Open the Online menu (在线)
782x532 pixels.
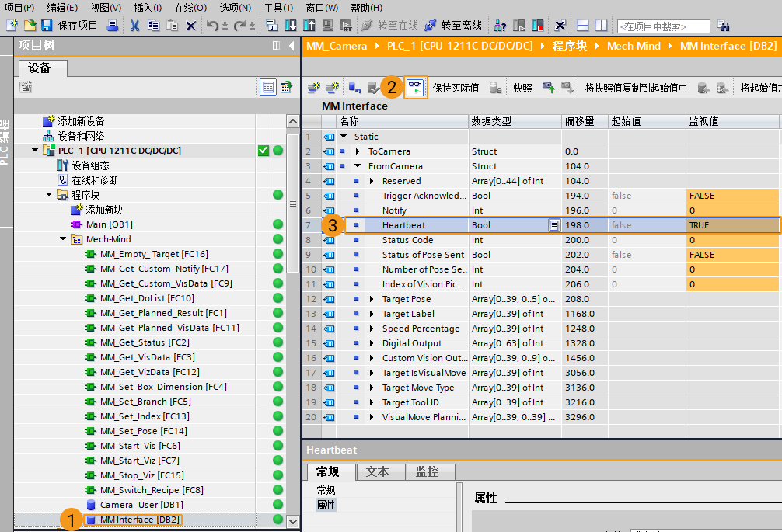[x=190, y=8]
